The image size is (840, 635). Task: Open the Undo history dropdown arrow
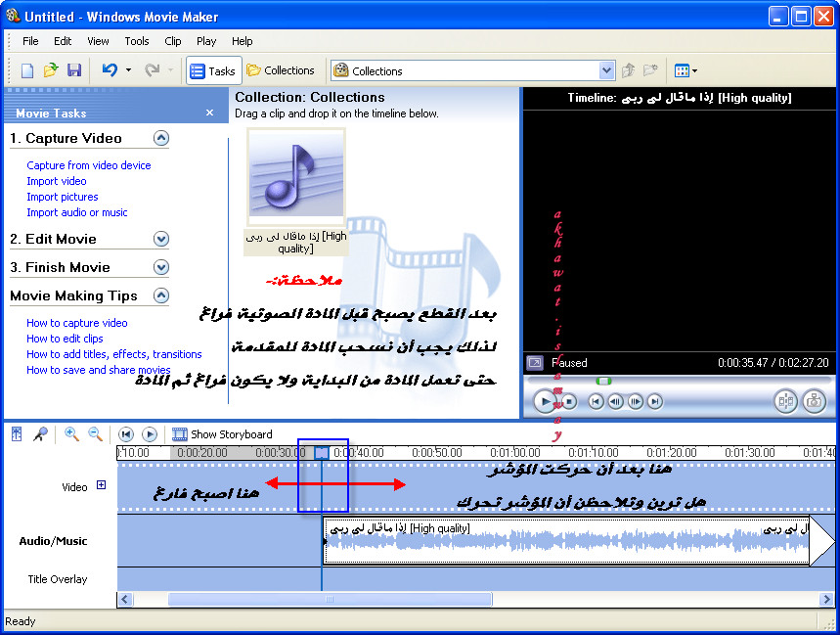point(128,70)
